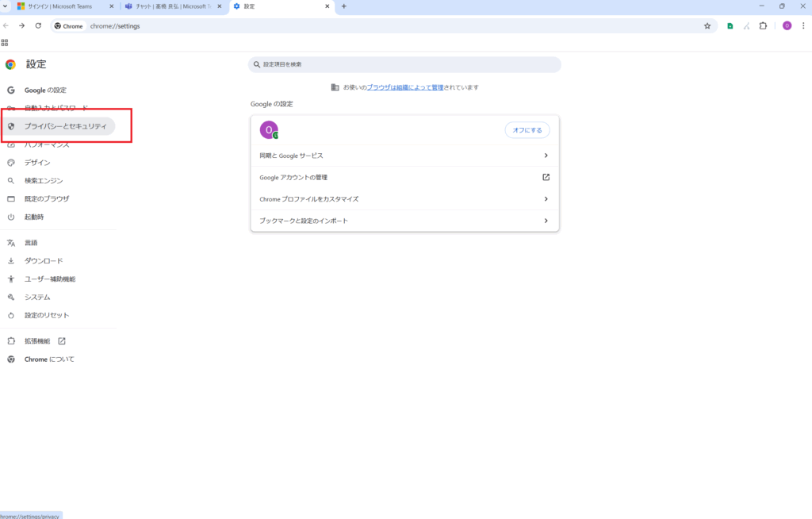Expand ブックマークと設定のインポート row
The image size is (812, 519).
click(x=546, y=221)
